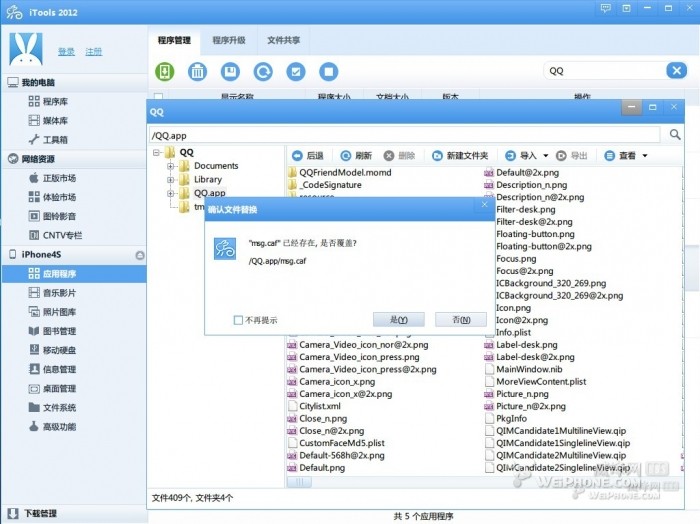This screenshot has width=700, height=524.
Task: Select the QQFriendModel.momd folder
Action: pyautogui.click(x=340, y=172)
